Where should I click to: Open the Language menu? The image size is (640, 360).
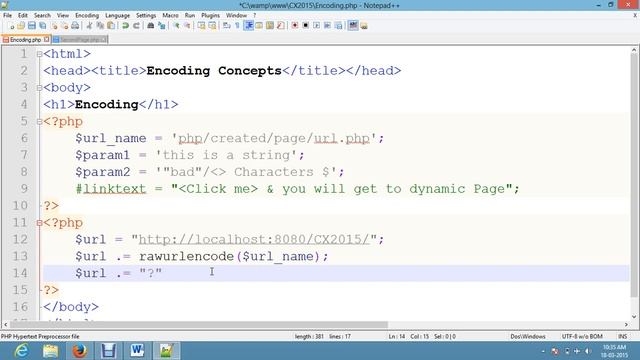coord(117,16)
